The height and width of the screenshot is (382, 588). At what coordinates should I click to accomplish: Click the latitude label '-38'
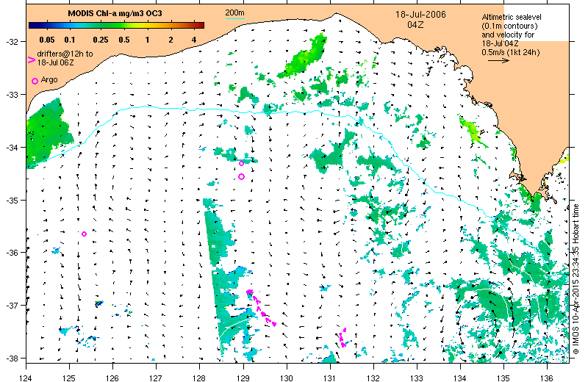[12, 358]
